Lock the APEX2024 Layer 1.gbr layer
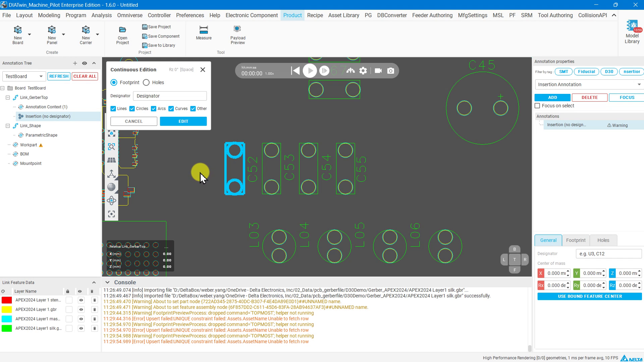 click(69, 309)
